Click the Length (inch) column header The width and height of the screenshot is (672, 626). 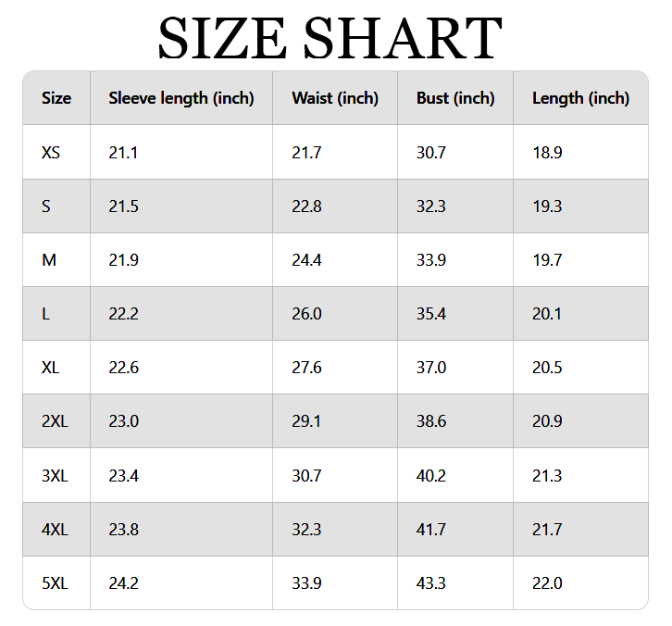point(580,98)
